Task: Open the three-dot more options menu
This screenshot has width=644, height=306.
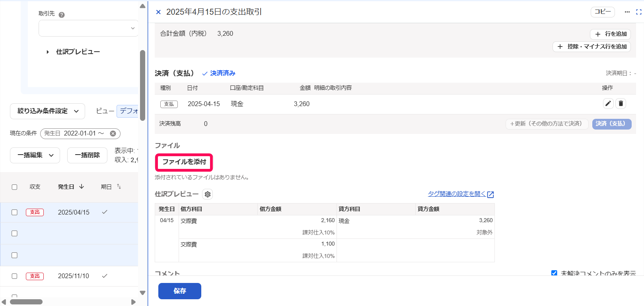Action: 627,12
